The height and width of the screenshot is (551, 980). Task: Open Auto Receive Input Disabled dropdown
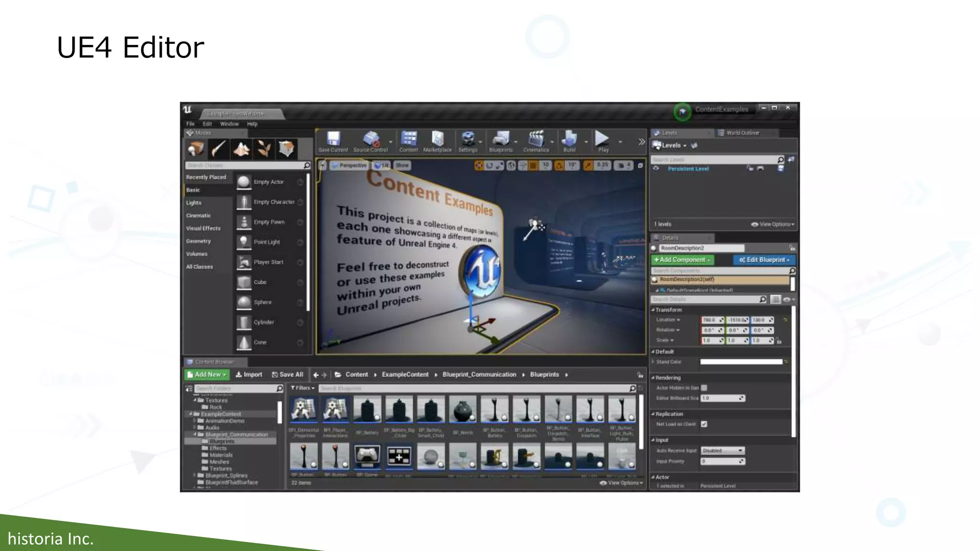(x=723, y=451)
